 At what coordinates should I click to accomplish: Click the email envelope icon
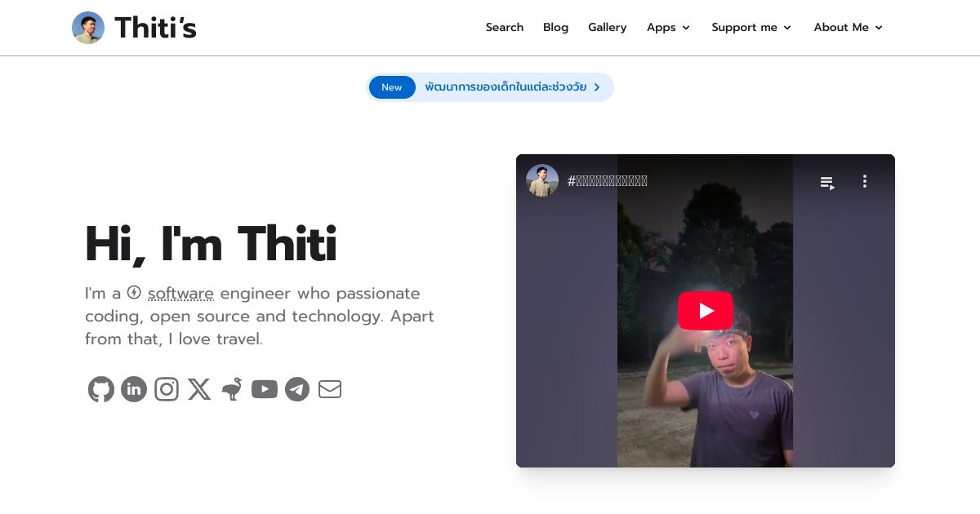330,389
